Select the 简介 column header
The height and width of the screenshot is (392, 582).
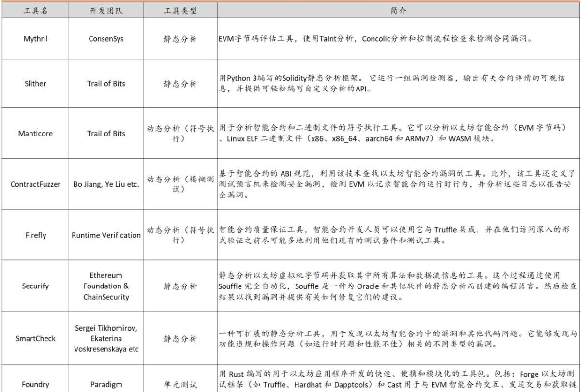(399, 11)
